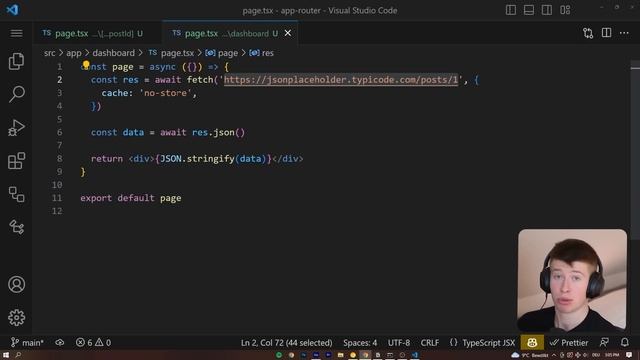Click the taskbar clock
The height and width of the screenshot is (360, 640).
(613, 355)
